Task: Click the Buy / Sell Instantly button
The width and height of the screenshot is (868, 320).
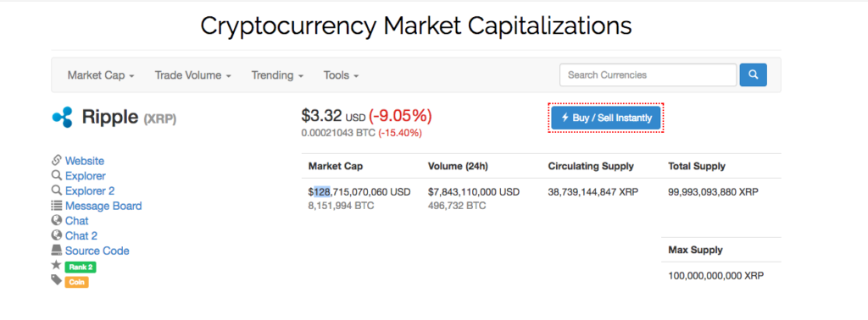Action: 605,118
